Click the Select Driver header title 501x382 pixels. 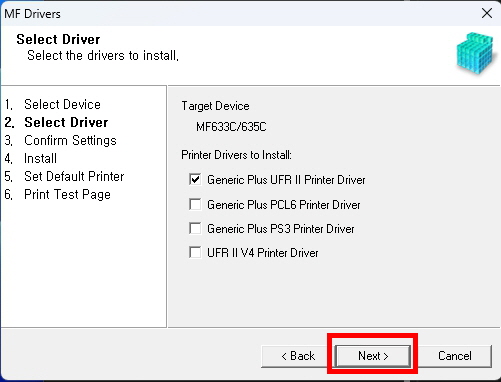(x=58, y=39)
